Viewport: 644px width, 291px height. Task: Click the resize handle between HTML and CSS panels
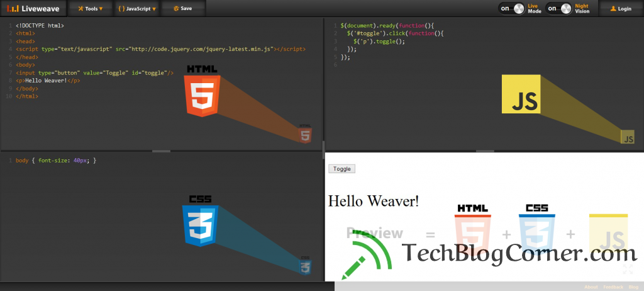161,151
